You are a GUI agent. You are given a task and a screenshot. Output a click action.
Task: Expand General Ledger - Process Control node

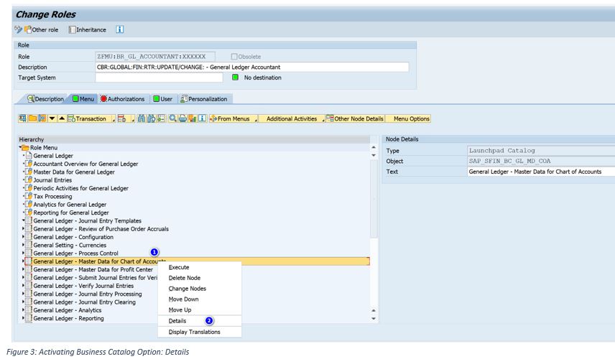pos(23,253)
